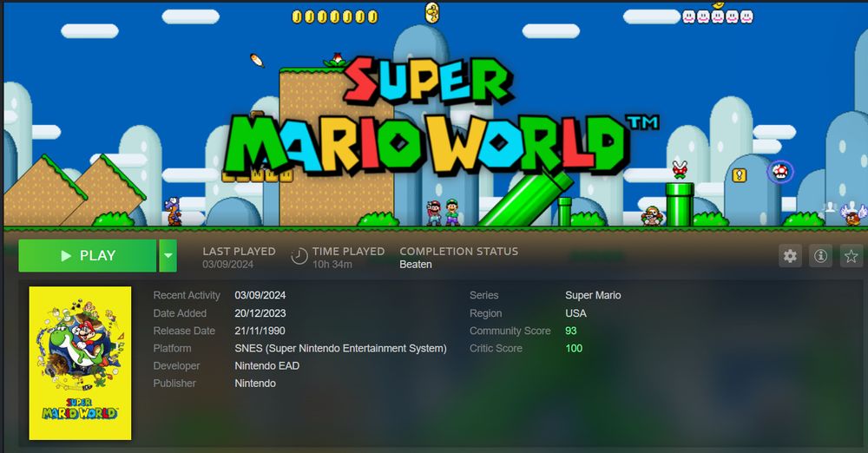Click the critic score value 100
The height and width of the screenshot is (453, 868).
(x=574, y=348)
